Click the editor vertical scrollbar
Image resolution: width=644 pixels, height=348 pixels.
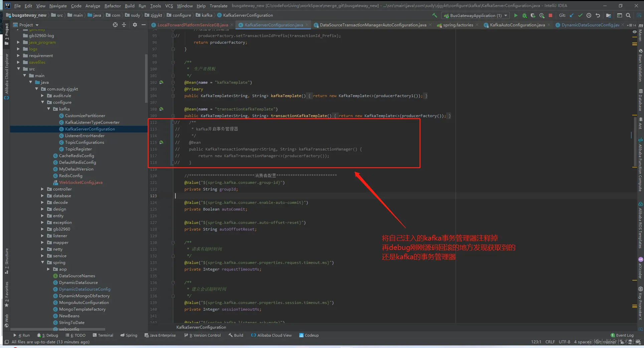(635, 142)
